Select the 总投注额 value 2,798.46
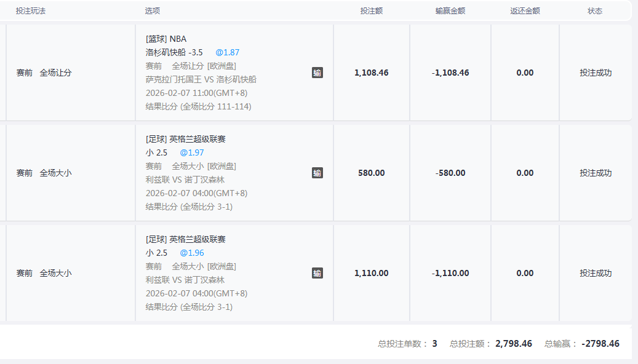The image size is (638, 364). click(514, 344)
